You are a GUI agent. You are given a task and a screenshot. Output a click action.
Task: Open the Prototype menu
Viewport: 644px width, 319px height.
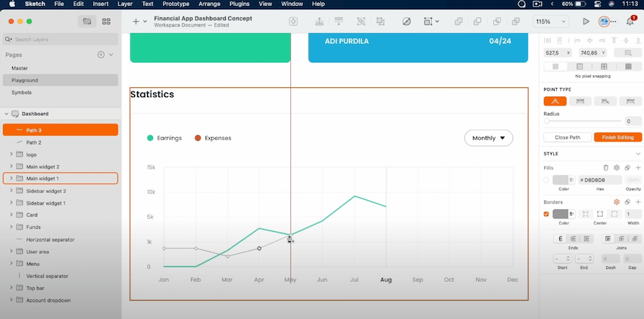[x=176, y=4]
